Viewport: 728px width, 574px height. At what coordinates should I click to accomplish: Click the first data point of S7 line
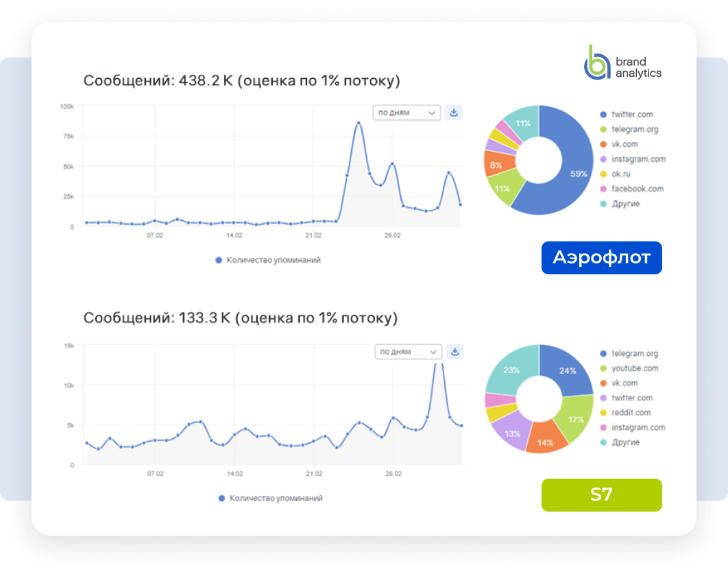point(87,443)
